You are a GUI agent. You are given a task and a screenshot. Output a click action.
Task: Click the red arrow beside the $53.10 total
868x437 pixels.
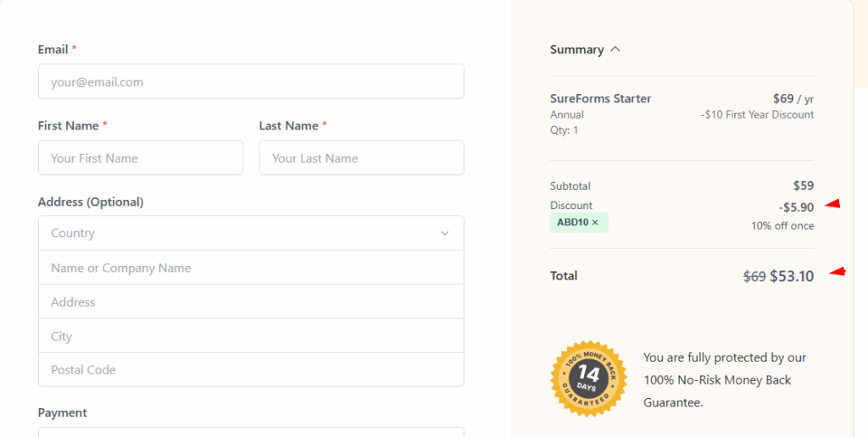tap(837, 272)
